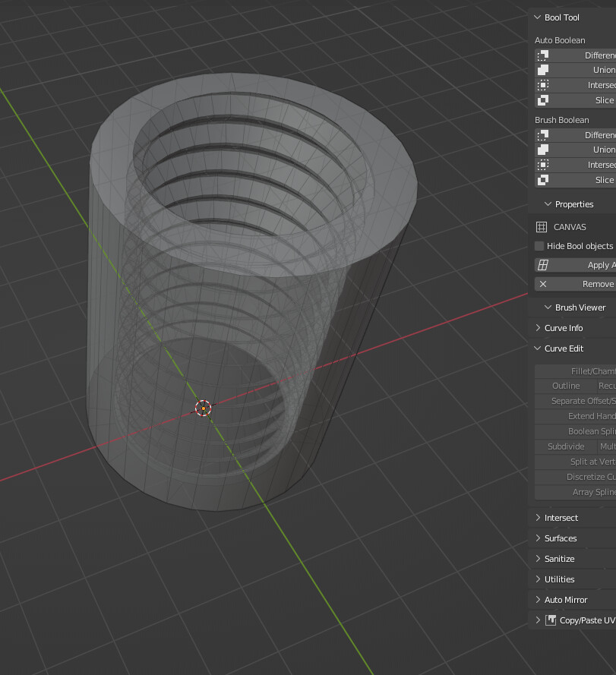Viewport: 616px width, 675px height.
Task: Enable the Hide Bool objects checkbox
Action: (539, 245)
